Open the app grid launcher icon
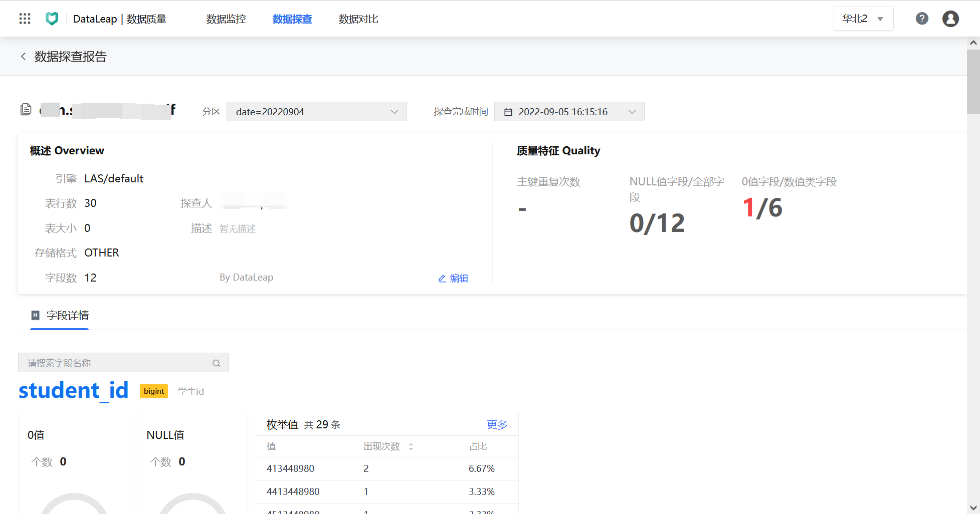Image resolution: width=980 pixels, height=514 pixels. (25, 19)
